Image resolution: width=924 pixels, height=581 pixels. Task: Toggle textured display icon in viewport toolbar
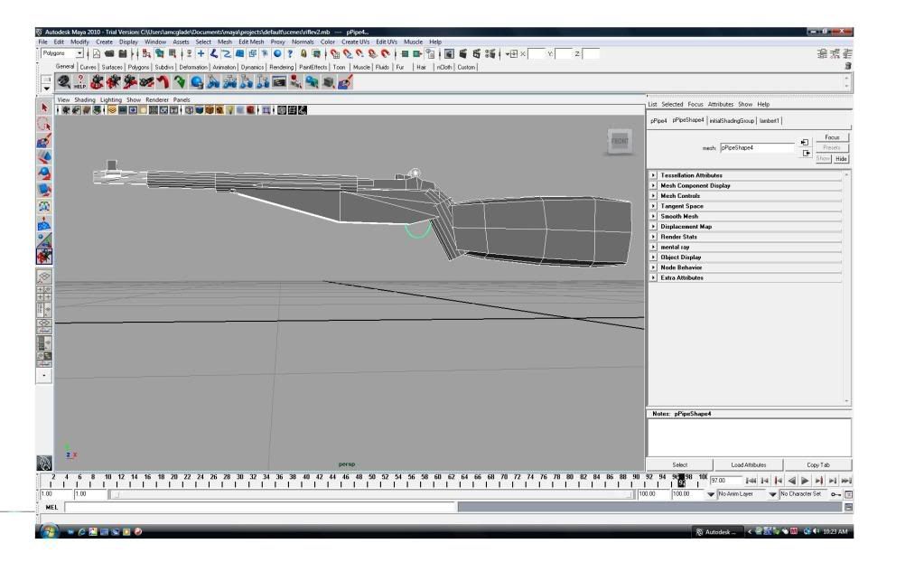click(x=219, y=110)
